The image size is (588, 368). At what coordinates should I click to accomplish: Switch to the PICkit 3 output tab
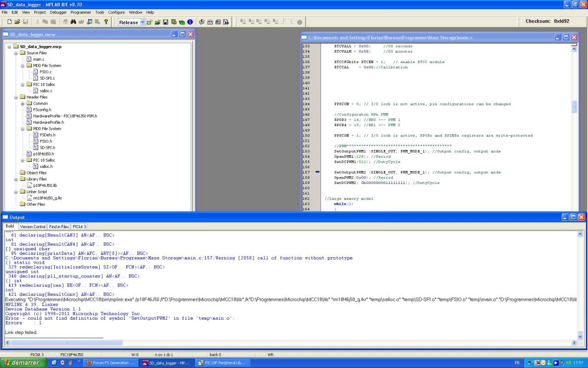tap(79, 226)
